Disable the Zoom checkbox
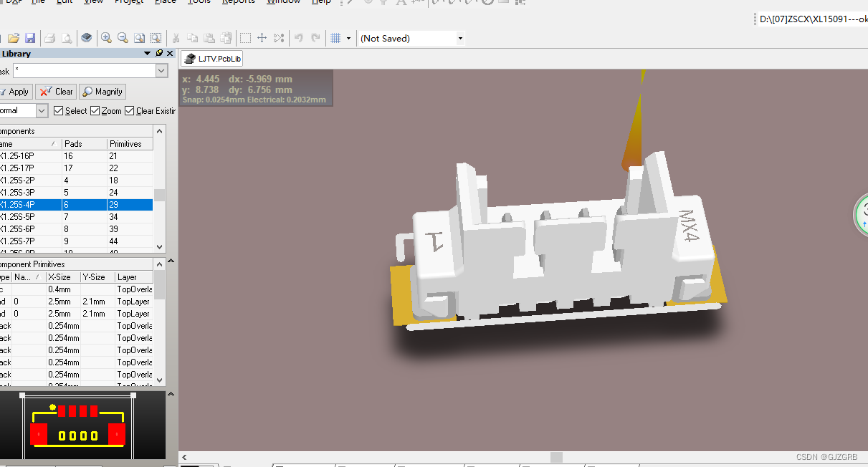 pyautogui.click(x=97, y=110)
